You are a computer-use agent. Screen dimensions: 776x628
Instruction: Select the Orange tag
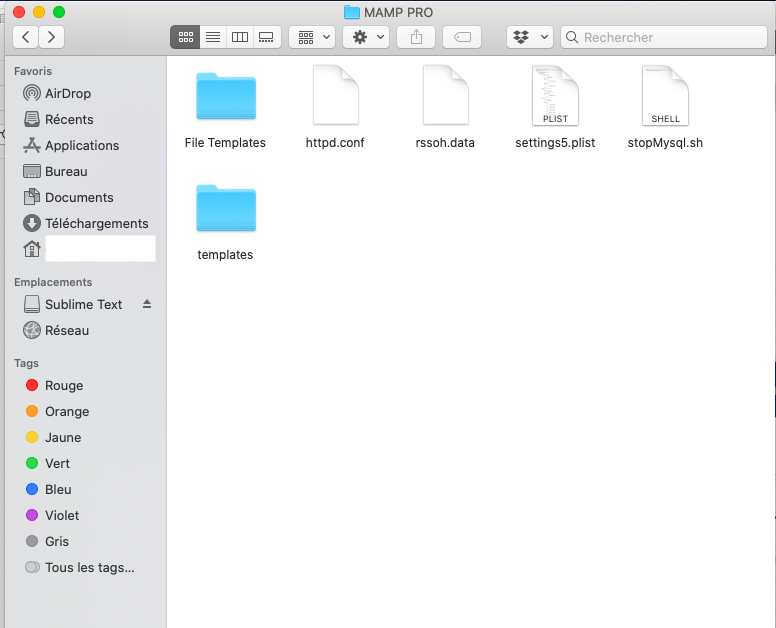click(84, 411)
